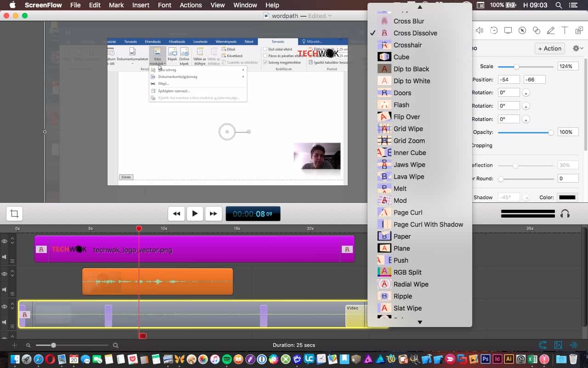
Task: Click the rewind button
Action: click(x=176, y=213)
